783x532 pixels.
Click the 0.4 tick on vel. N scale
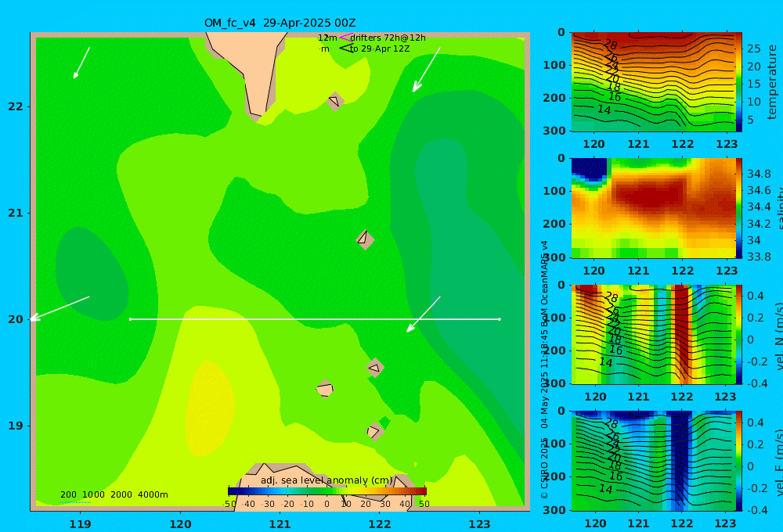756,296
